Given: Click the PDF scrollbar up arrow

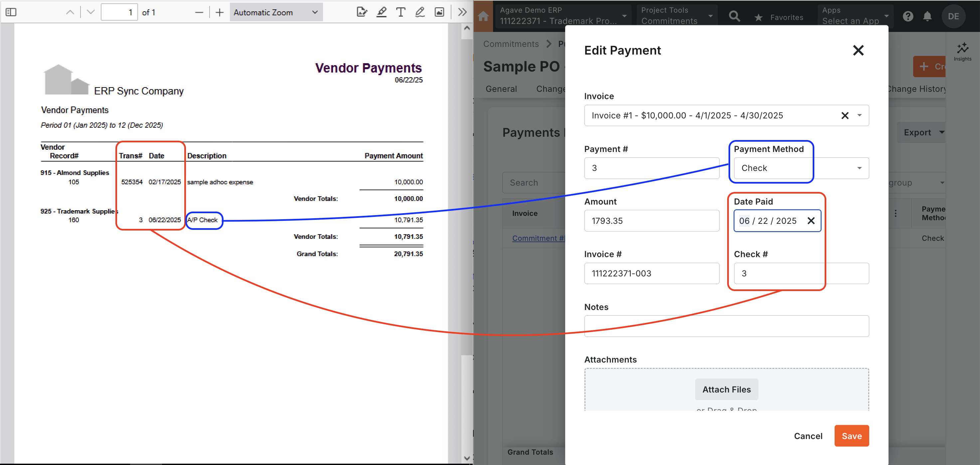Looking at the screenshot, I should (467, 29).
